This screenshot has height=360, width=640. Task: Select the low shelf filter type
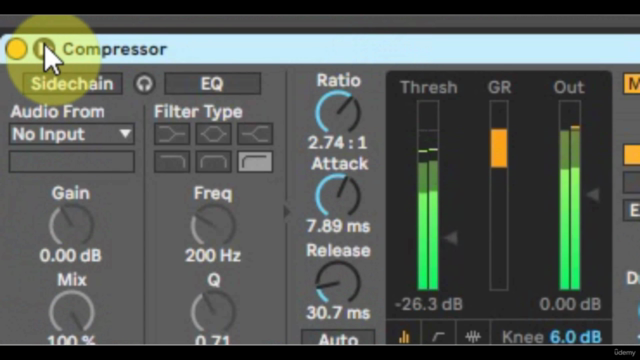[172, 134]
